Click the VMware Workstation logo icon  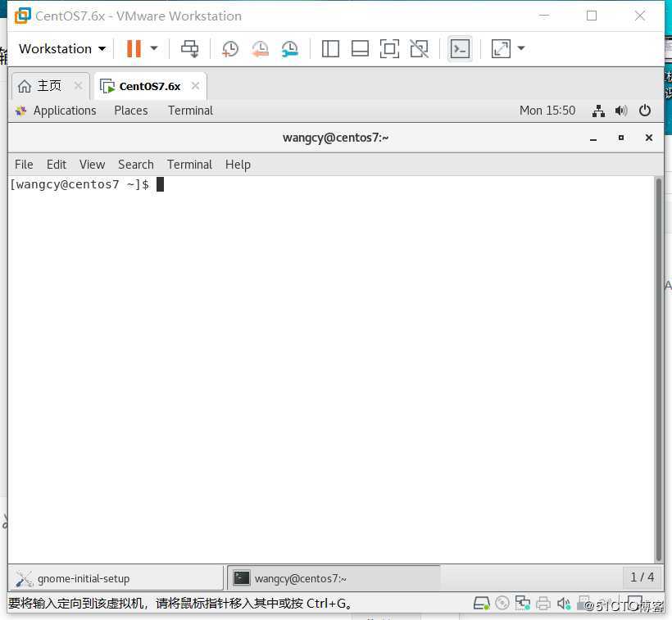(23, 16)
